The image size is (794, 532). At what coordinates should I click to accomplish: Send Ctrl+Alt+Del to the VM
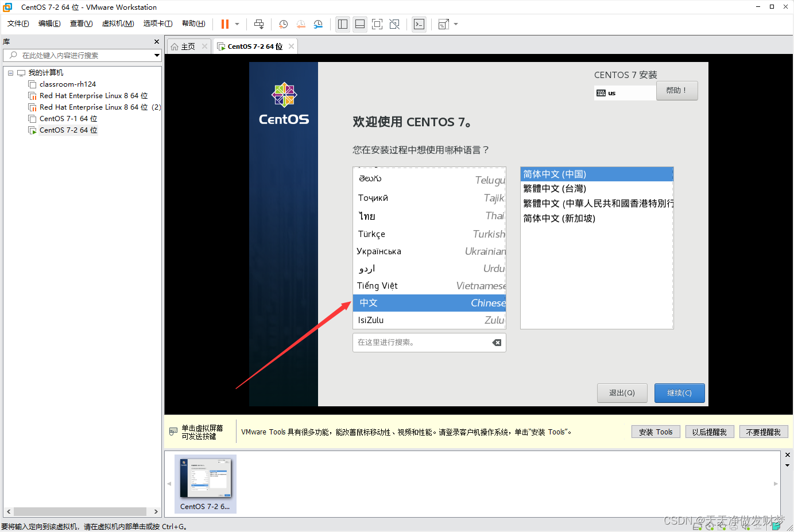(x=259, y=24)
